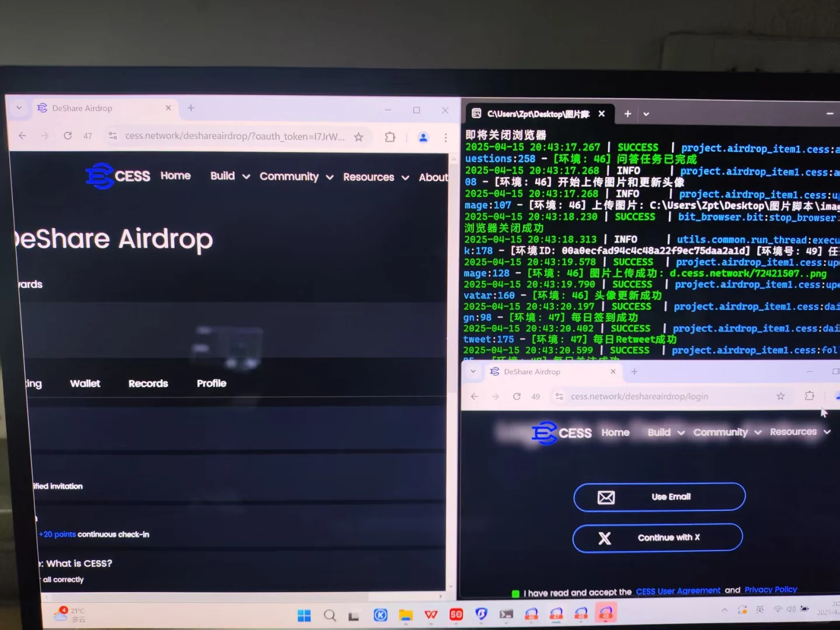Image resolution: width=840 pixels, height=630 pixels.
Task: Click the Use Email button
Action: [x=658, y=497]
